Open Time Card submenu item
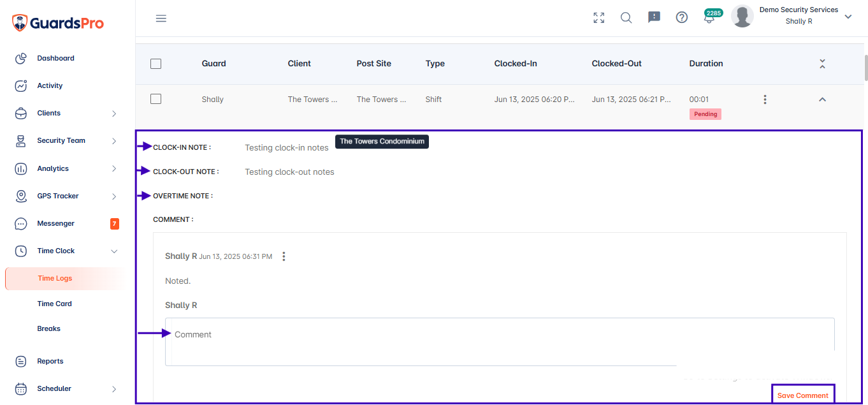The image size is (868, 405). pyautogui.click(x=54, y=304)
